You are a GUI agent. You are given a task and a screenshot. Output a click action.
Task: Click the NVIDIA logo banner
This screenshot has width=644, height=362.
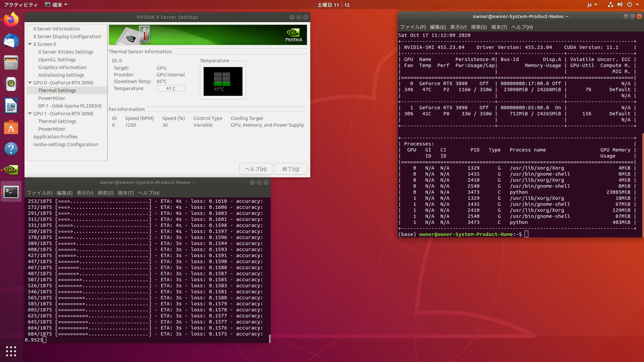click(208, 35)
